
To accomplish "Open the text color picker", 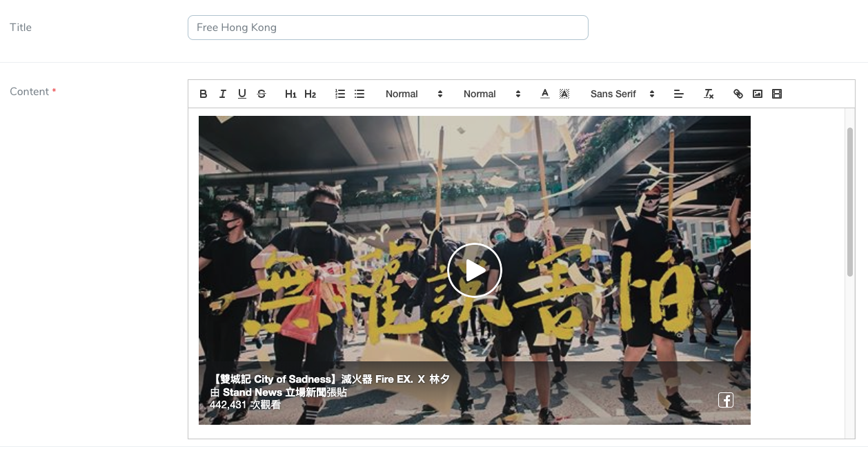I will 545,94.
